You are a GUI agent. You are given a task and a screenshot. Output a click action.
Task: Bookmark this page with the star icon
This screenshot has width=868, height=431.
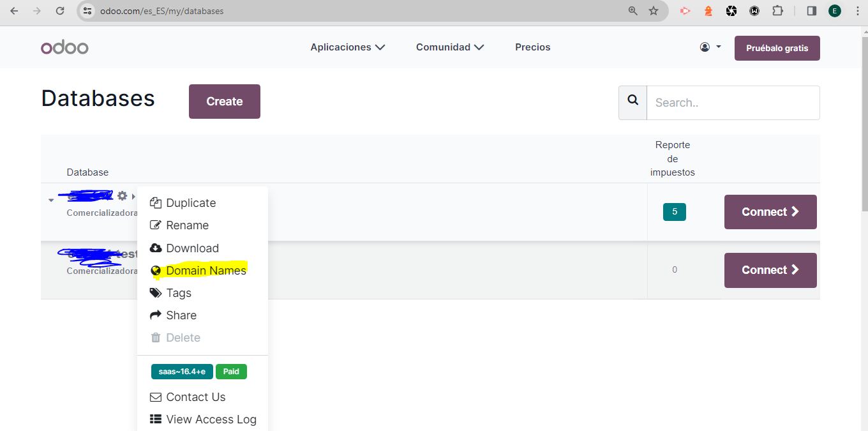(x=654, y=11)
